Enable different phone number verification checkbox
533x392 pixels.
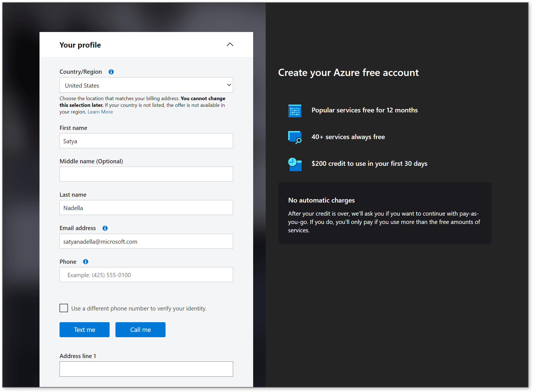(64, 308)
